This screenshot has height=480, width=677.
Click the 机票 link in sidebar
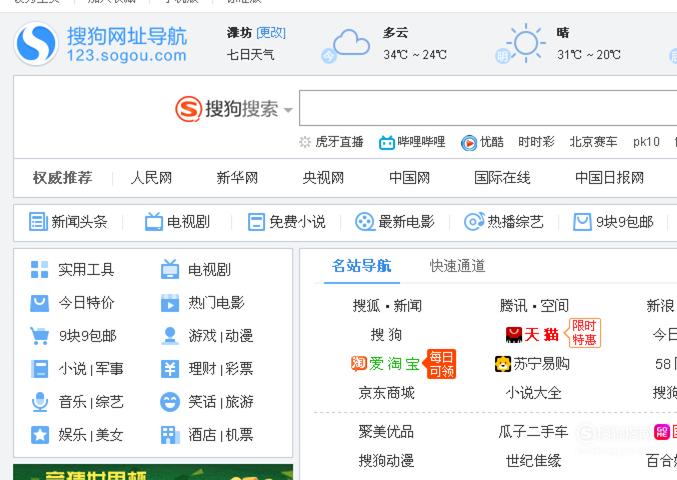click(x=239, y=435)
